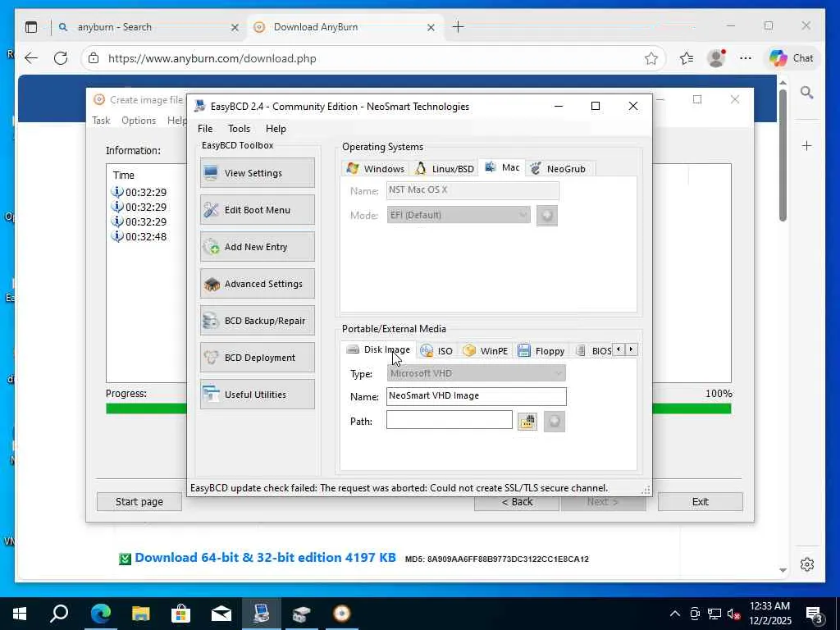The image size is (840, 630).
Task: Open browser Settings and more menu
Action: point(745,58)
